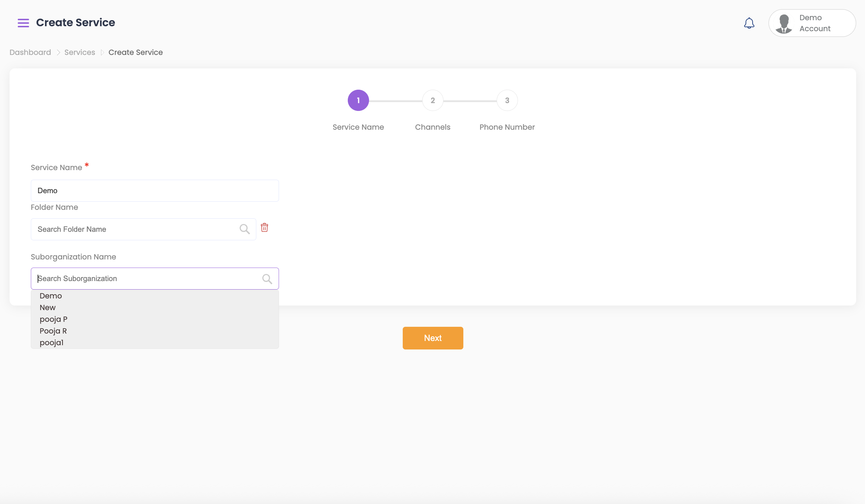Navigate to Dashboard breadcrumb

30,52
